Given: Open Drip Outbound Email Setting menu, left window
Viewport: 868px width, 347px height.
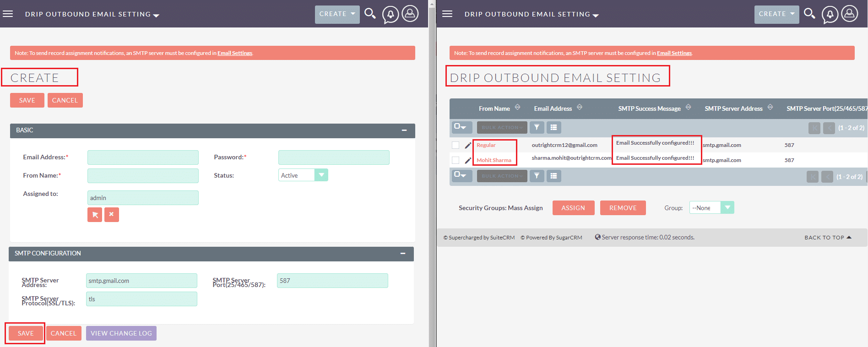Looking at the screenshot, I should [x=92, y=14].
